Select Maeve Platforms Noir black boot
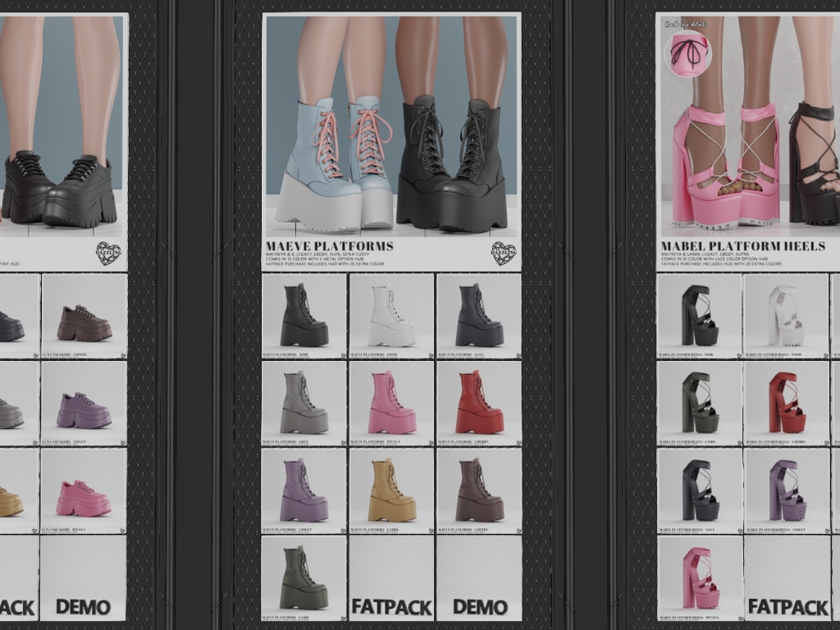The image size is (840, 630). (x=304, y=316)
